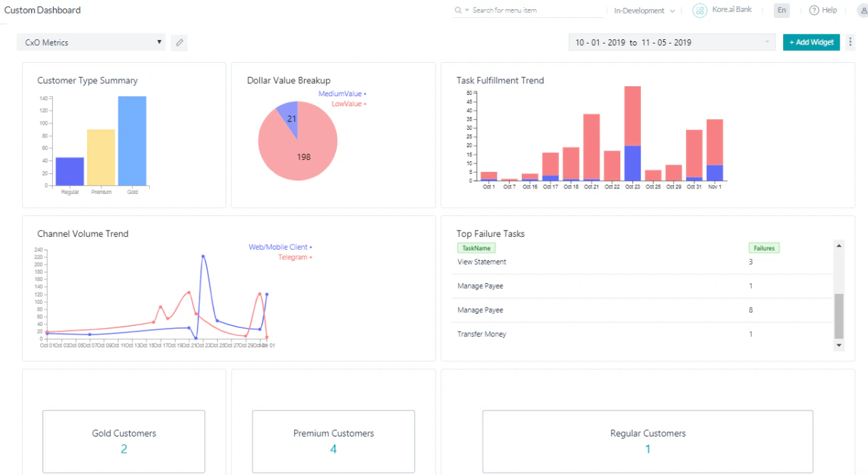Toggle the MediumValue legend in Dollar Value Breakup

(342, 93)
